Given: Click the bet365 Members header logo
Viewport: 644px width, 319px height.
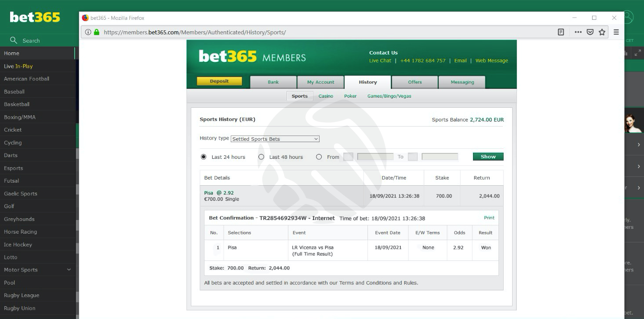Looking at the screenshot, I should (x=252, y=57).
